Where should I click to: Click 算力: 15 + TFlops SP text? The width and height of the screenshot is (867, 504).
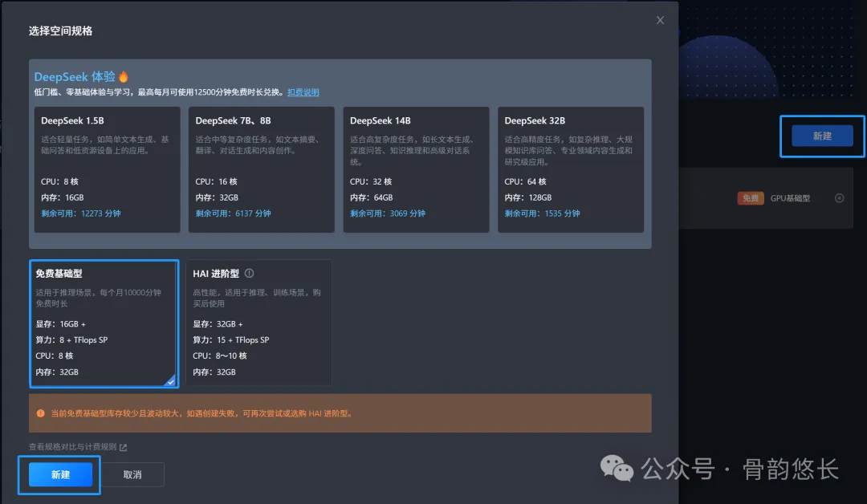[231, 339]
